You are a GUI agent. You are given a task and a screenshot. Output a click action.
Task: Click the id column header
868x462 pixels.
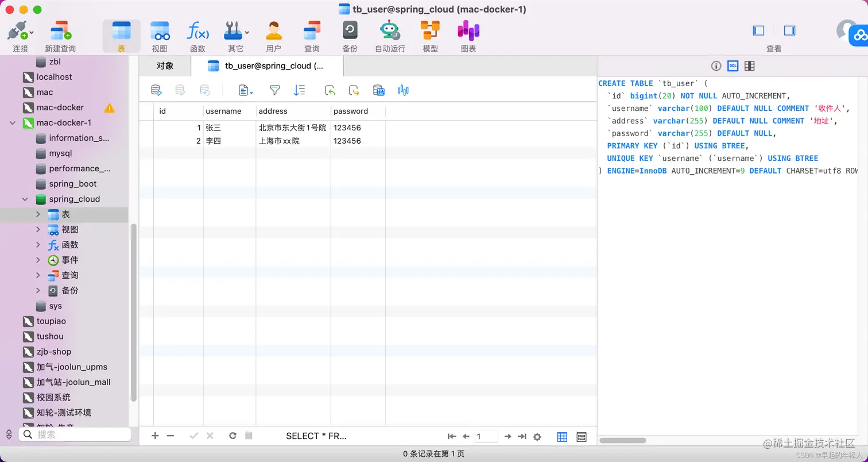[179, 111]
